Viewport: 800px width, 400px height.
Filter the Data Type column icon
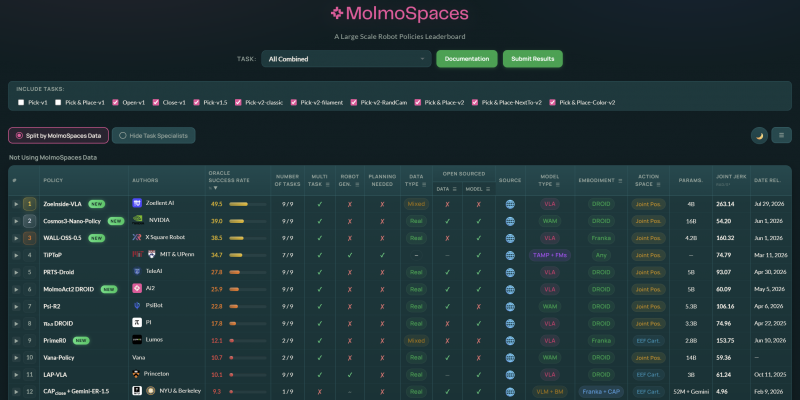[423, 184]
